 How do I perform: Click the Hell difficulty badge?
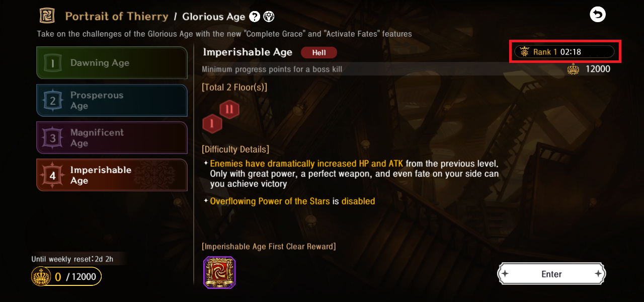(x=318, y=52)
